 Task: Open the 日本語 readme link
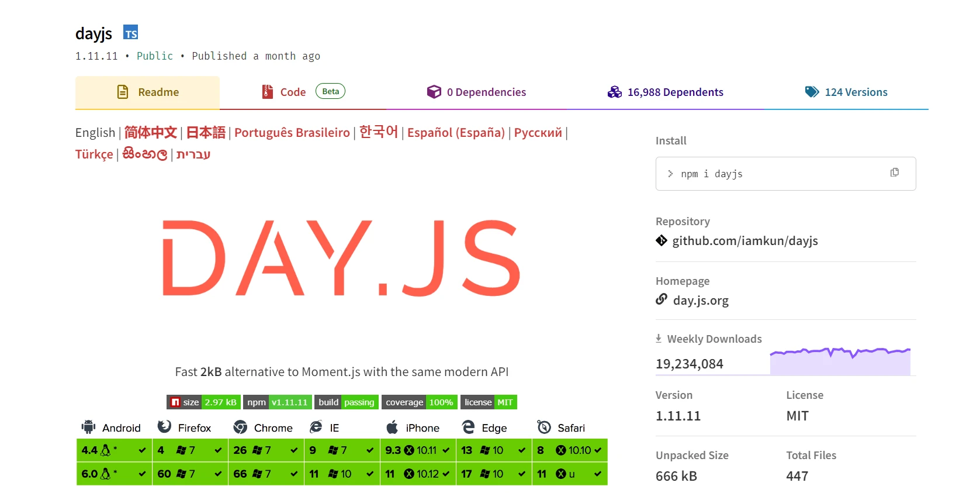pyautogui.click(x=206, y=133)
